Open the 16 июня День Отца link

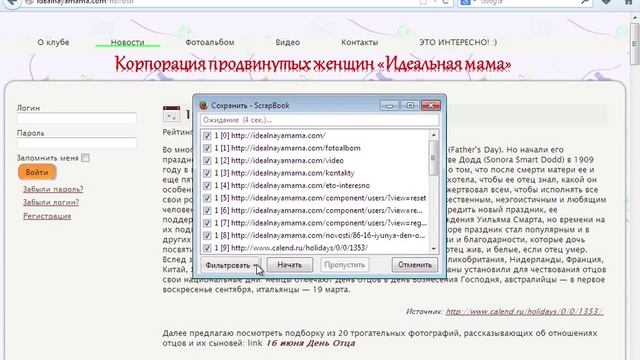[x=311, y=343]
